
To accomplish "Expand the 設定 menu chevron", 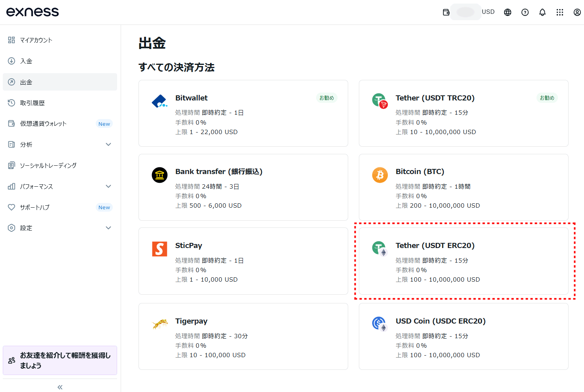I will (108, 228).
